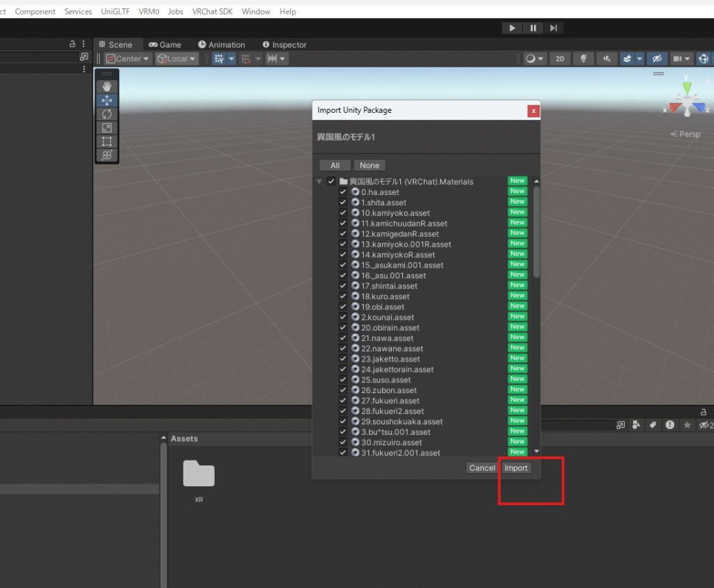Viewport: 714px width, 588px height.
Task: Collapse the Materials folder tree arrow
Action: click(x=319, y=182)
